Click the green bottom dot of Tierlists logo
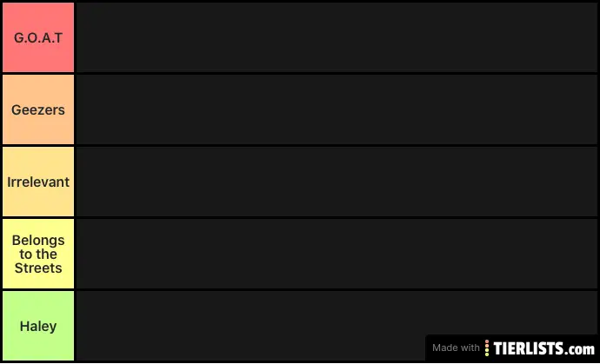Image resolution: width=600 pixels, height=364 pixels. pyautogui.click(x=487, y=354)
